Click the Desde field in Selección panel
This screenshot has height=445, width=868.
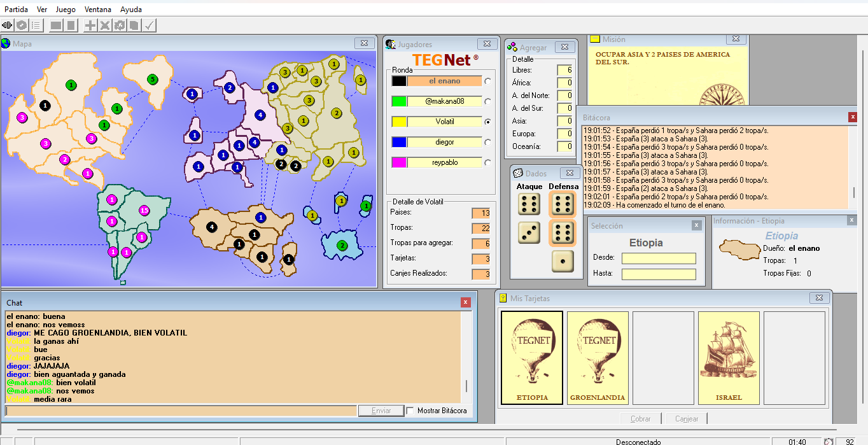[659, 258]
